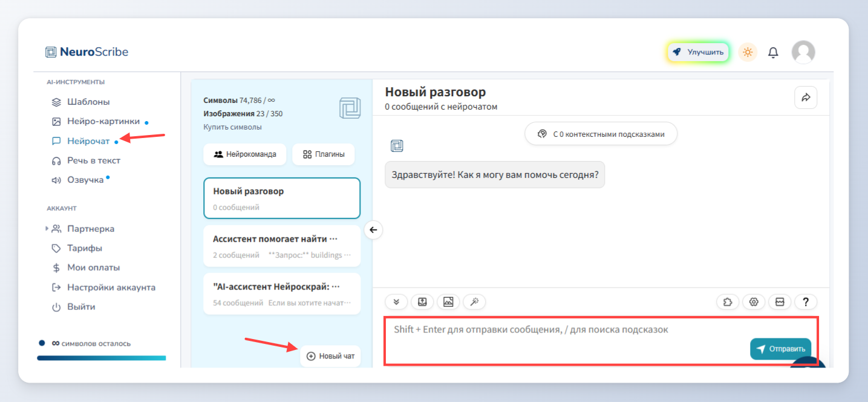Click the Настройки аккаунта arrow icon
The height and width of the screenshot is (402, 868).
click(x=56, y=288)
